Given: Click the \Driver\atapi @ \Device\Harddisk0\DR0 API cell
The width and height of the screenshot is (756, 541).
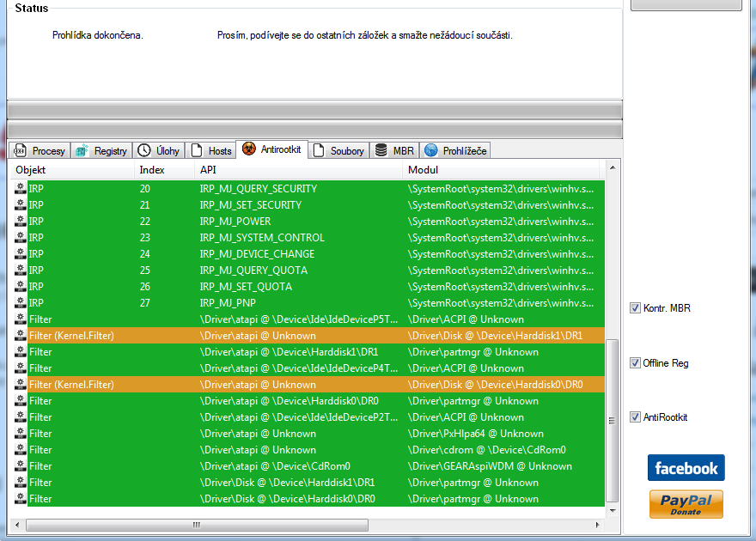Looking at the screenshot, I should [289, 401].
